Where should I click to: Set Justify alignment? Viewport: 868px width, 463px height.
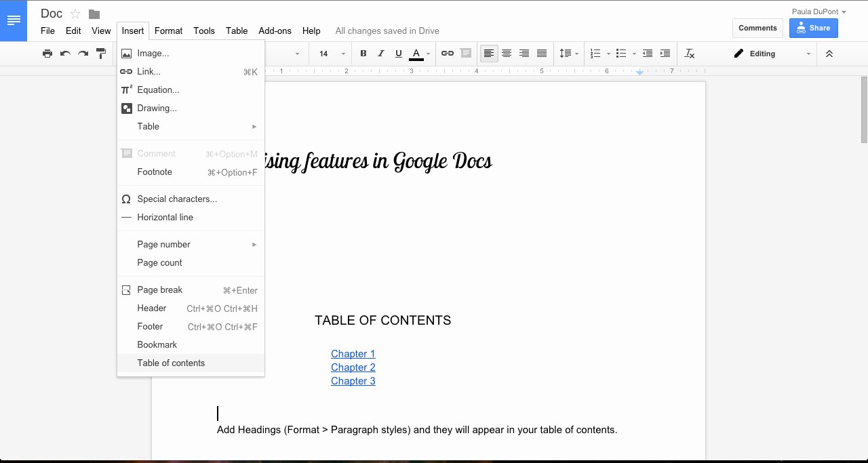point(542,54)
